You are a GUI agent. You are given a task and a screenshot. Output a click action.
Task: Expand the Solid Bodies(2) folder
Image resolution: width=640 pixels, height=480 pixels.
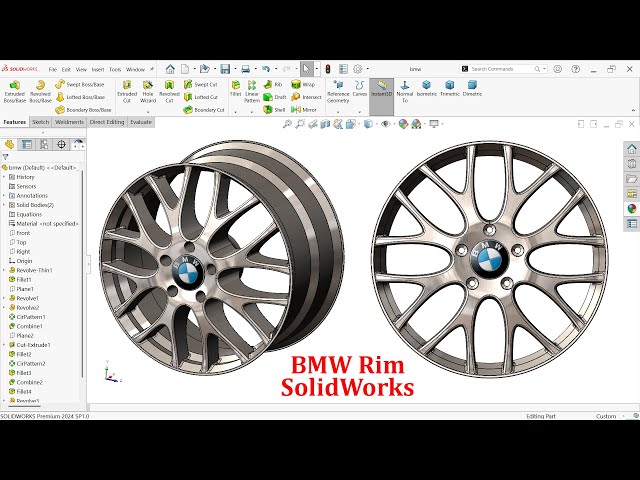point(4,205)
